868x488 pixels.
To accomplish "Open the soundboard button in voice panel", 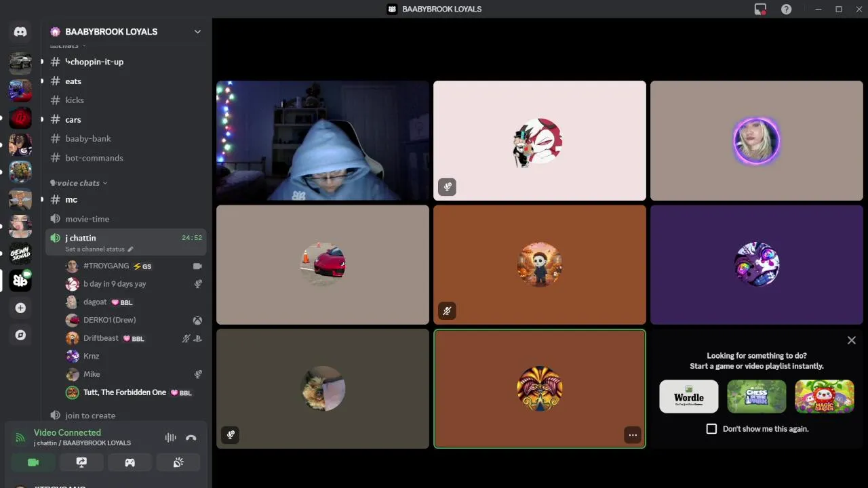I will [x=178, y=462].
